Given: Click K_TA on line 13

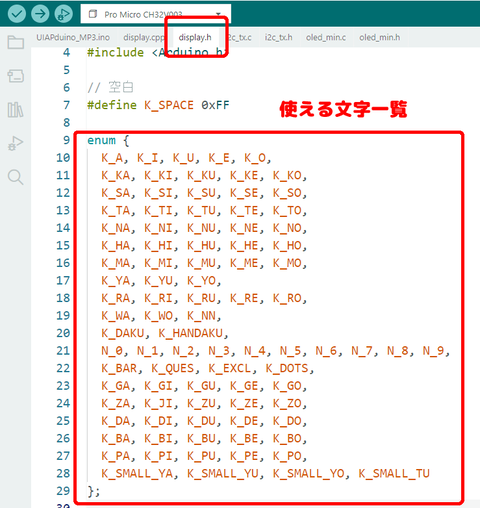Looking at the screenshot, I should click(x=116, y=211).
